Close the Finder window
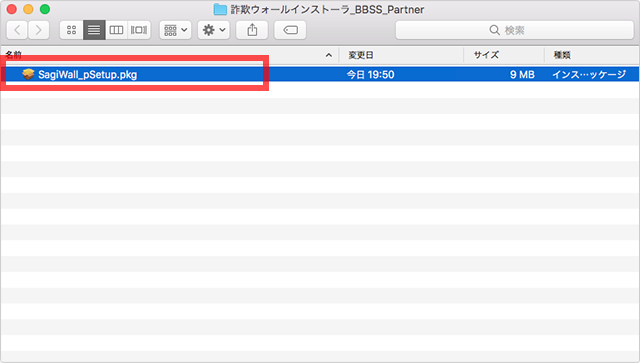The image size is (640, 363). (x=12, y=9)
